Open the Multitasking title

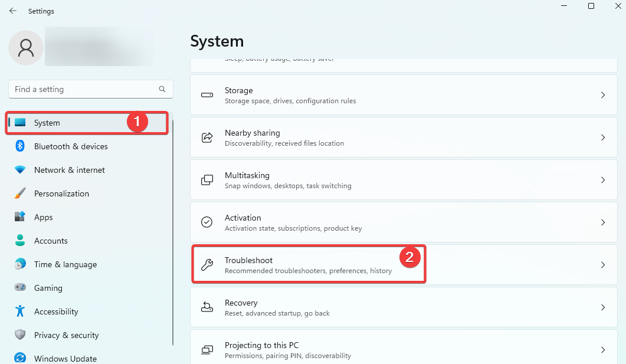tap(247, 175)
